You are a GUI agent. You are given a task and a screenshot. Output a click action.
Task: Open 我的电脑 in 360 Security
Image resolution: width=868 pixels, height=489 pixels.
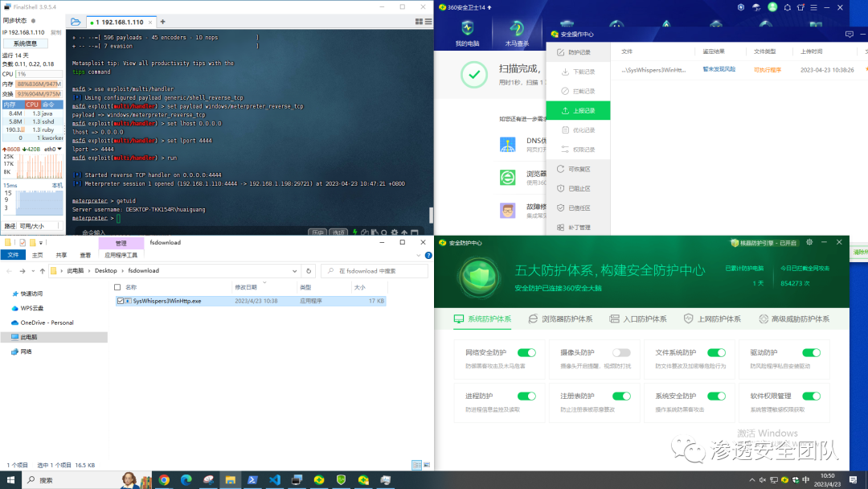(x=467, y=33)
